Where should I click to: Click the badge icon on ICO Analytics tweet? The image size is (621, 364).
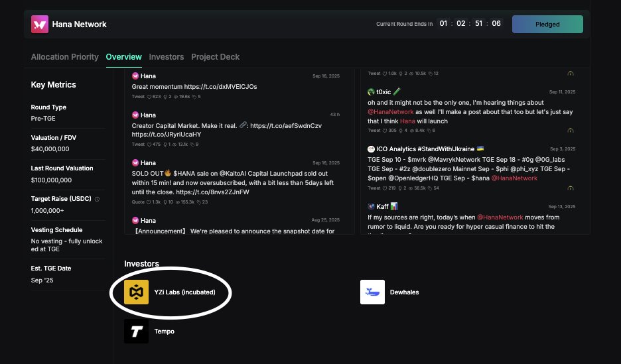(x=571, y=188)
